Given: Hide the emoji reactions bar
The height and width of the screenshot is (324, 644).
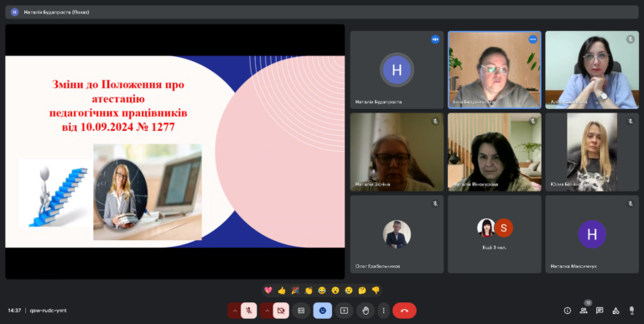Looking at the screenshot, I should click(322, 311).
